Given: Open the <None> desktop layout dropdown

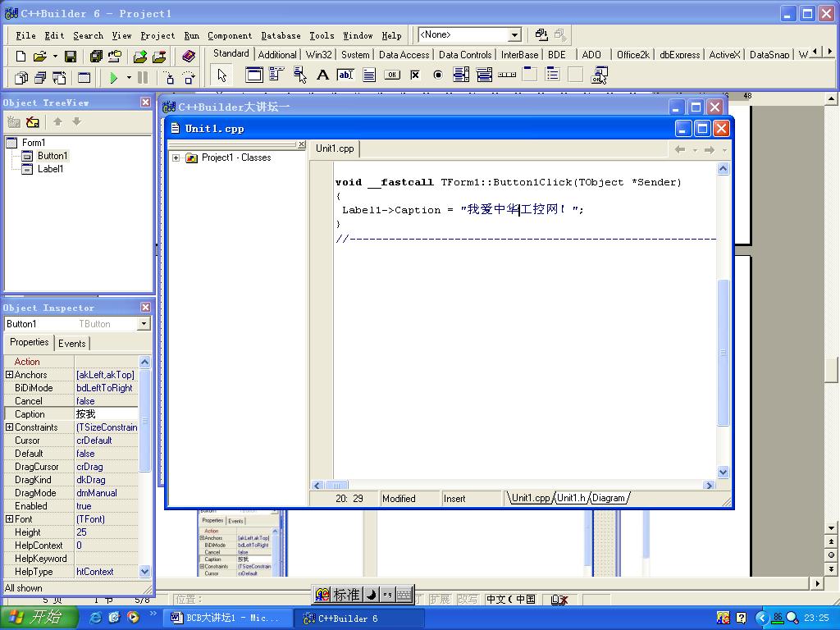Looking at the screenshot, I should [x=514, y=35].
